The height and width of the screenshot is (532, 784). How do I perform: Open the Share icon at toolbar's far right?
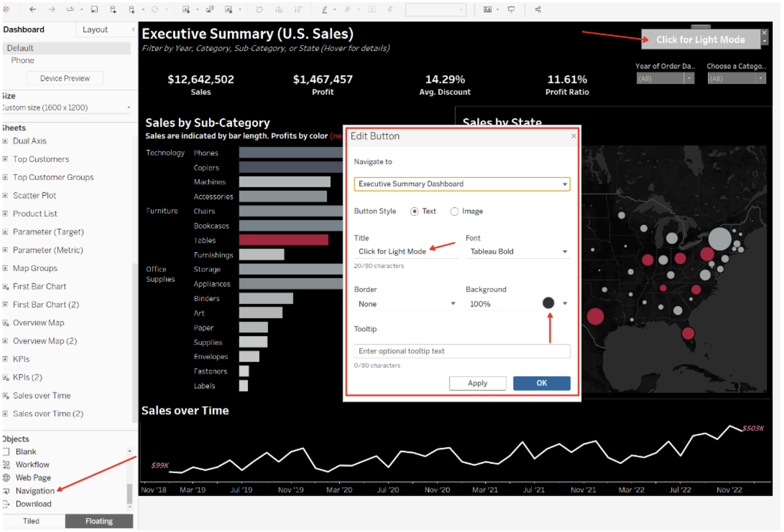[x=538, y=9]
